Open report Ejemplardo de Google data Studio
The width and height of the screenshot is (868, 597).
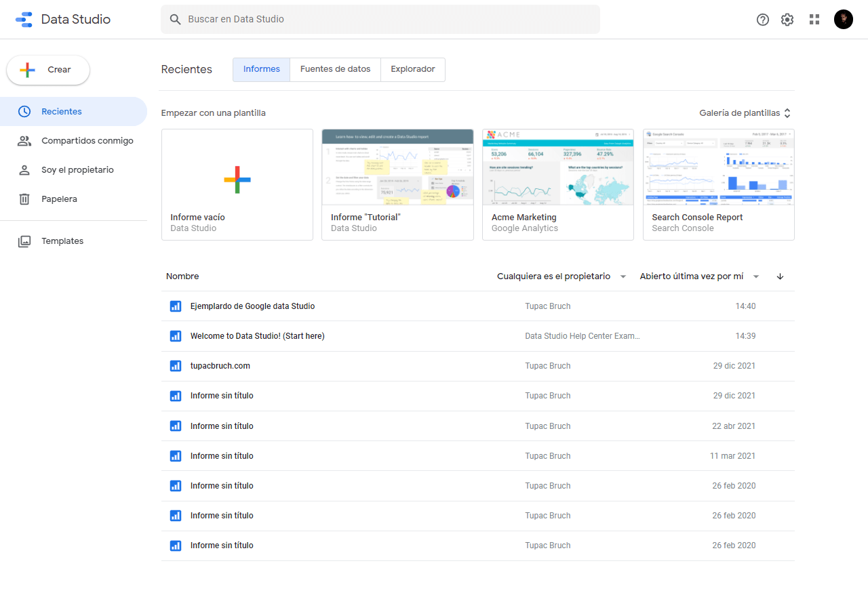253,306
